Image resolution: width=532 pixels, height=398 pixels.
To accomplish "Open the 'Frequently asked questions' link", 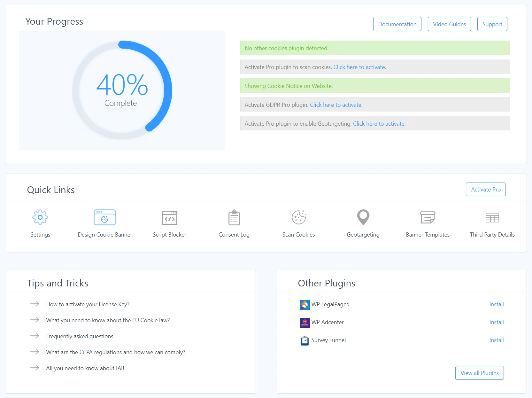I will (x=80, y=336).
